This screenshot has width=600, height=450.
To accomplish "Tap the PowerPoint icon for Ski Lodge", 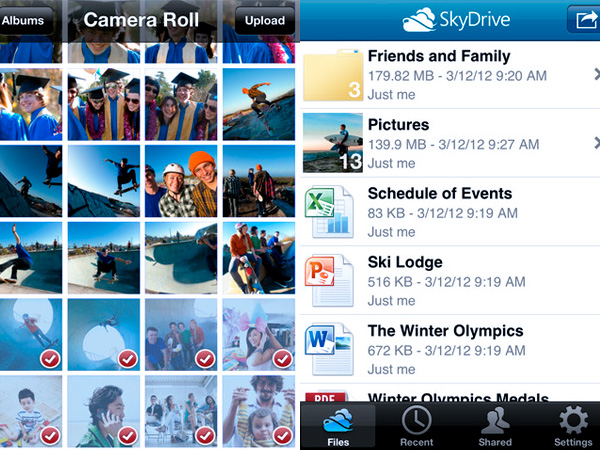I will tap(326, 279).
